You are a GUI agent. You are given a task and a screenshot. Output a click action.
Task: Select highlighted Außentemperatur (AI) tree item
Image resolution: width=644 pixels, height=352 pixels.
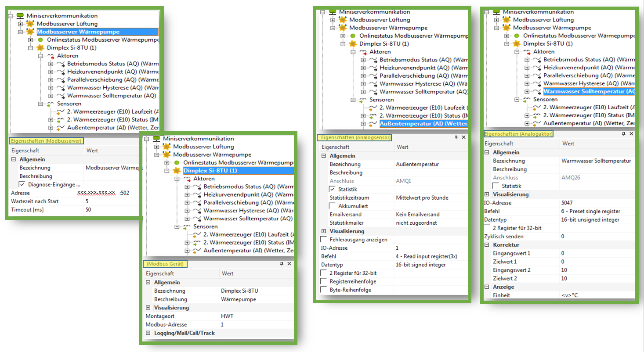pyautogui.click(x=424, y=124)
